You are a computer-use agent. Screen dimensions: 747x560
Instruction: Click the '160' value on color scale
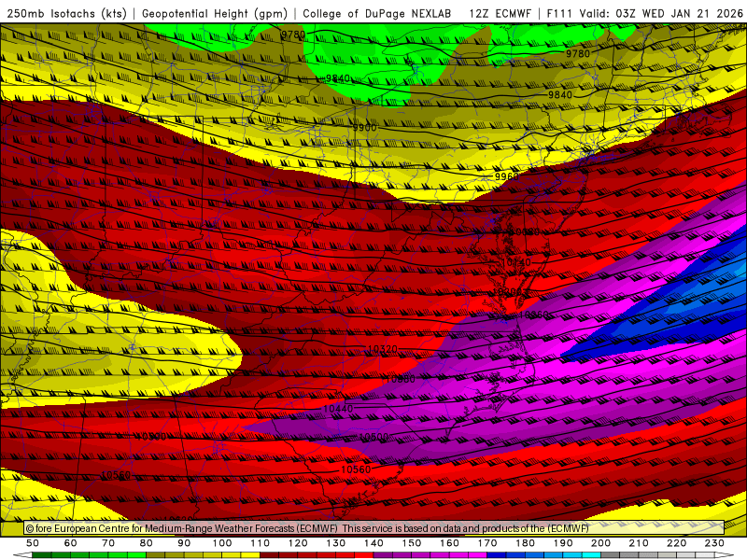(x=449, y=543)
